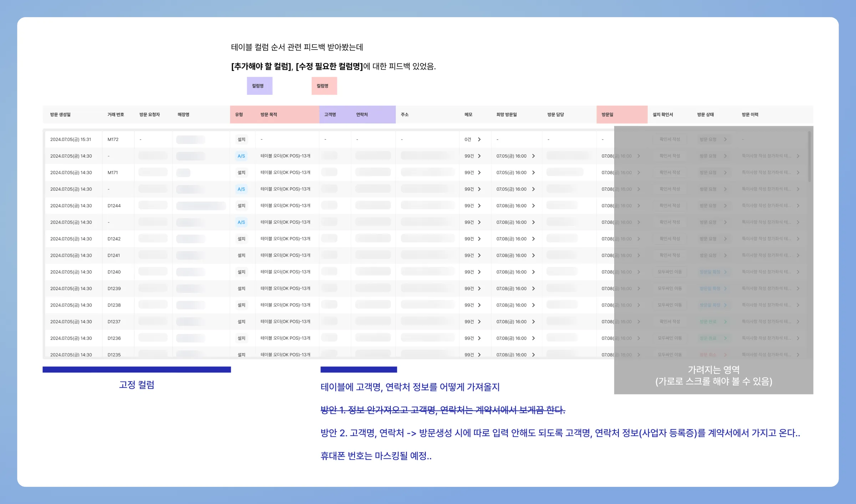Expand the 방문 이력 chevron in row D1236
Image resolution: width=856 pixels, height=504 pixels.
point(798,338)
